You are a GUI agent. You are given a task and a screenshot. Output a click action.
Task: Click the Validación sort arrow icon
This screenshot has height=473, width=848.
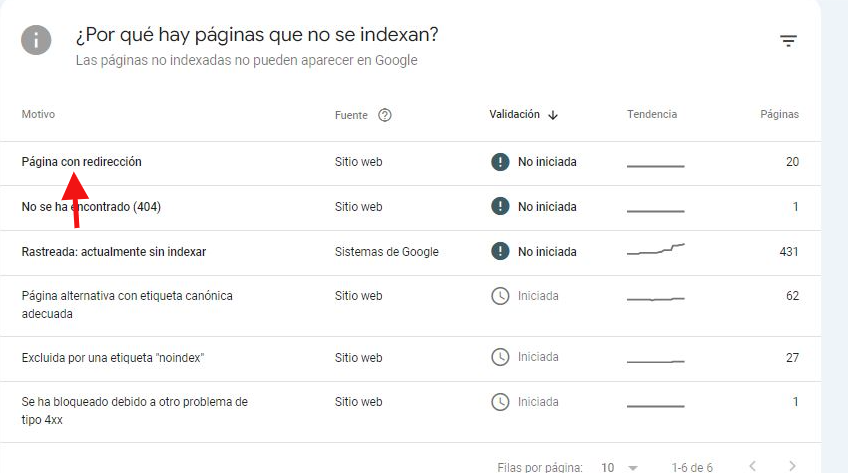pos(553,115)
